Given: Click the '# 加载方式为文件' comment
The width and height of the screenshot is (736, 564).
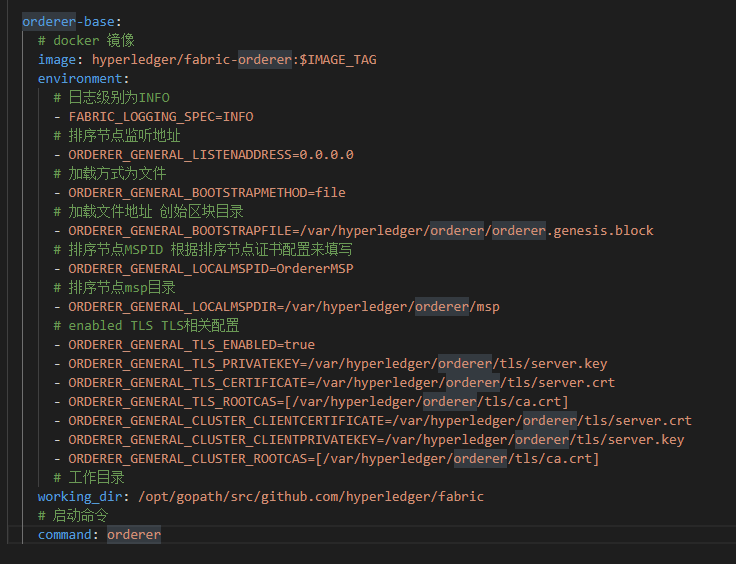Looking at the screenshot, I should [110, 174].
